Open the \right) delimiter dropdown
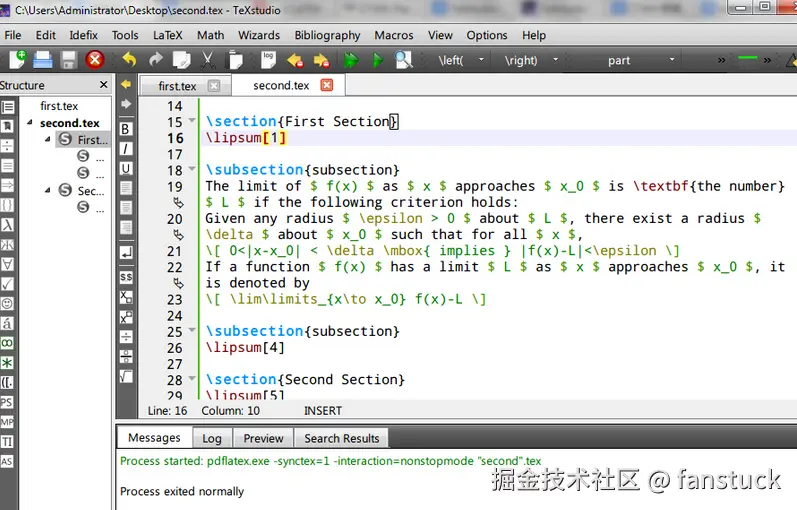 point(555,60)
